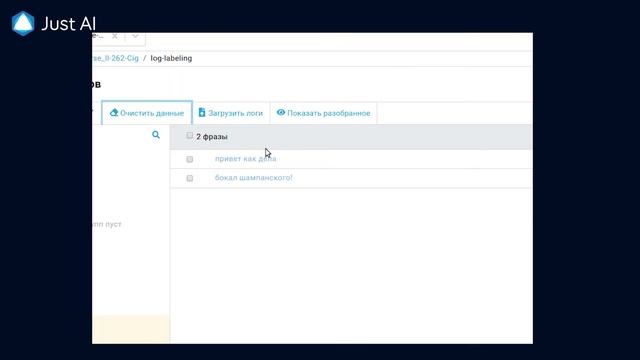Open the project breadcrumb link before log-labeling
Image resolution: width=640 pixels, height=360 pixels.
coord(116,58)
